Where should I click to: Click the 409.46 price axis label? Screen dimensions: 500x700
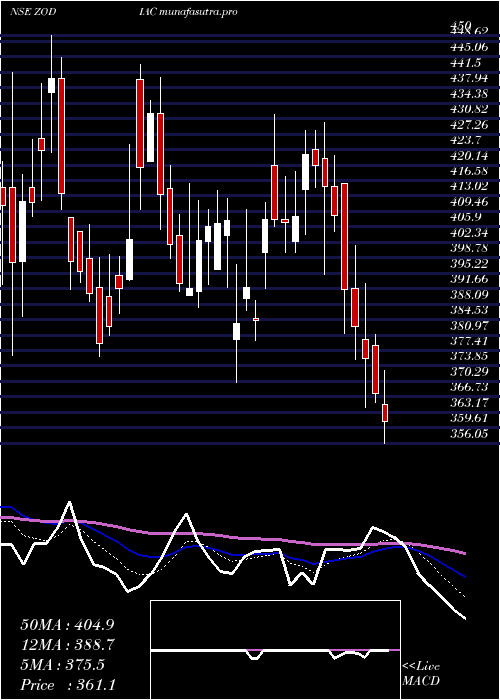468,202
